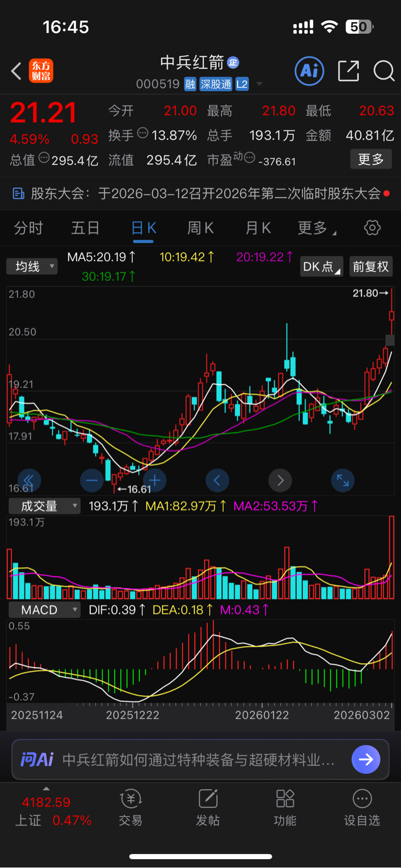Open the MACD sub-indicator dropdown

tap(44, 610)
